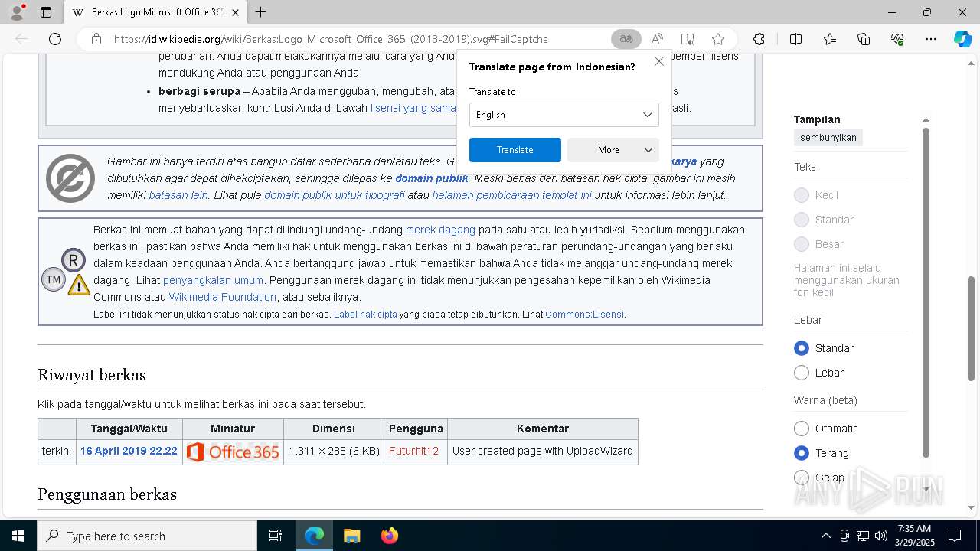The width and height of the screenshot is (980, 551).
Task: Click the volume icon in system tray
Action: 881,536
